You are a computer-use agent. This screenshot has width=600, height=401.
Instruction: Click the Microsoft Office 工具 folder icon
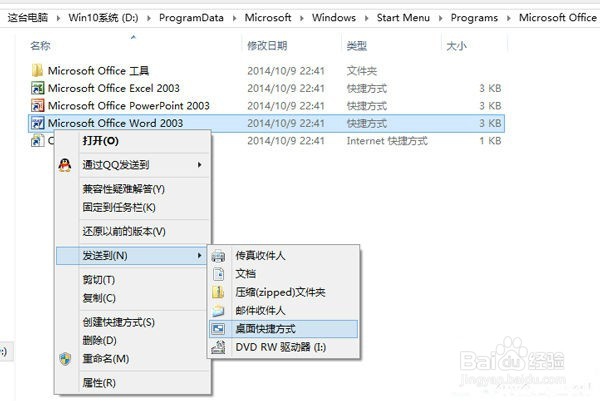(x=37, y=70)
